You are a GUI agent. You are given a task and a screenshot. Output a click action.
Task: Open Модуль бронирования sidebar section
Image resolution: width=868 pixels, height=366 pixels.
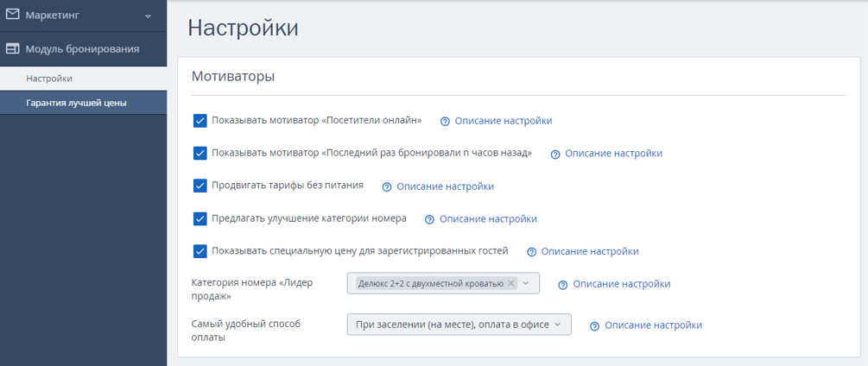[x=83, y=49]
